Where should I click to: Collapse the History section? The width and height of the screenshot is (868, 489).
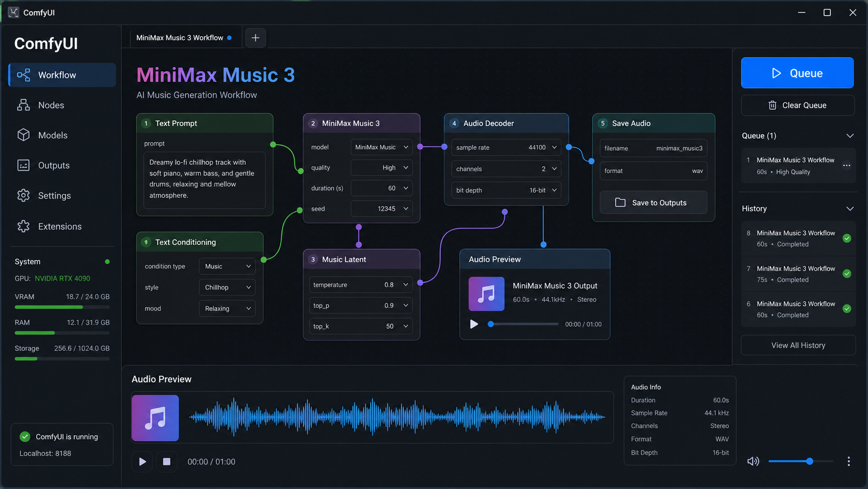850,208
